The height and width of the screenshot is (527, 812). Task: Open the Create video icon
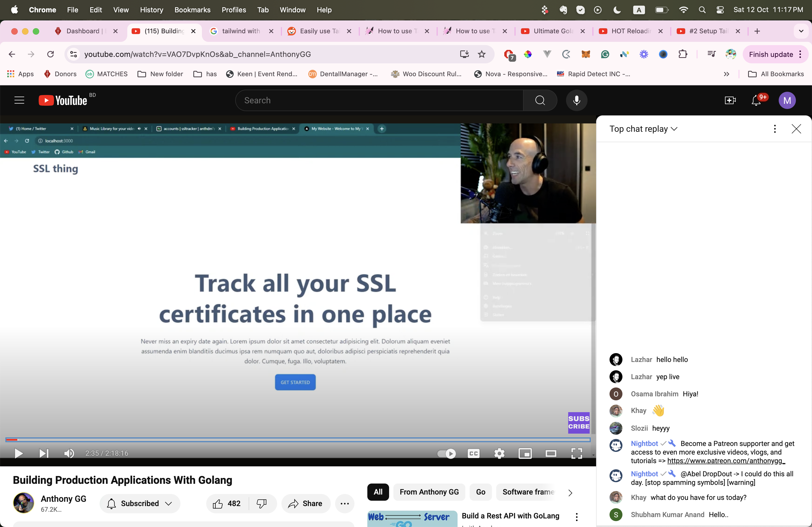click(730, 100)
